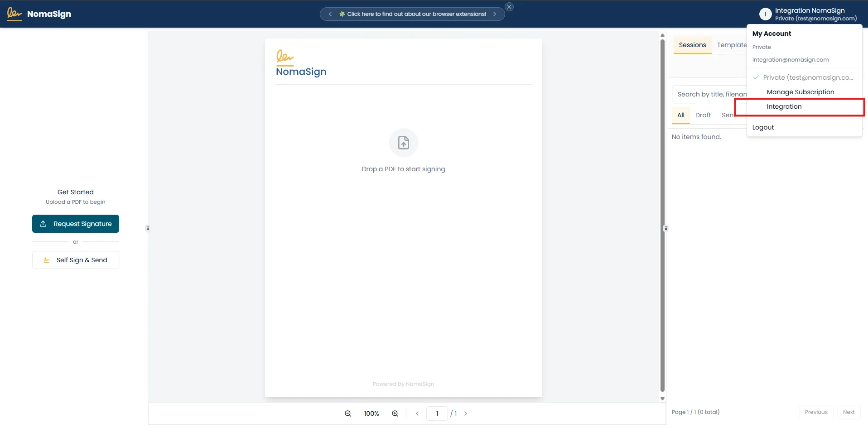Screen dimensions: 868x428
Task: Click the user avatar initial circle
Action: pos(766,14)
